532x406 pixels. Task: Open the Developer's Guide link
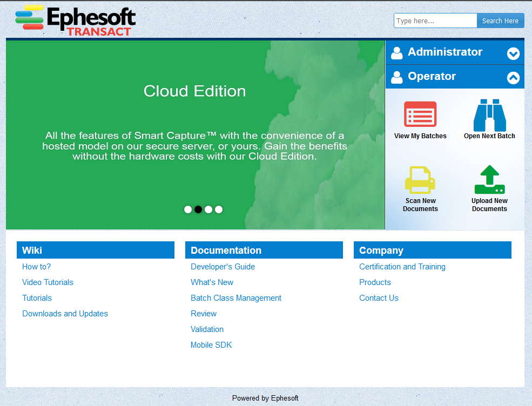(223, 267)
